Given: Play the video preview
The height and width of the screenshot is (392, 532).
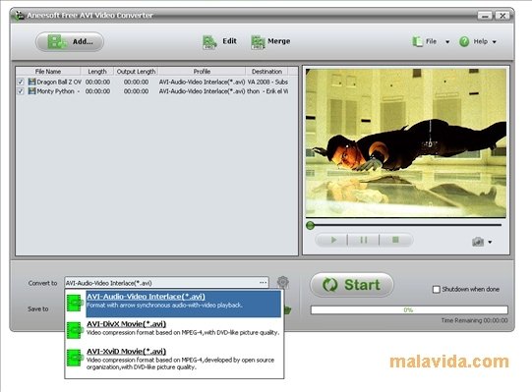Looking at the screenshot, I should (332, 240).
